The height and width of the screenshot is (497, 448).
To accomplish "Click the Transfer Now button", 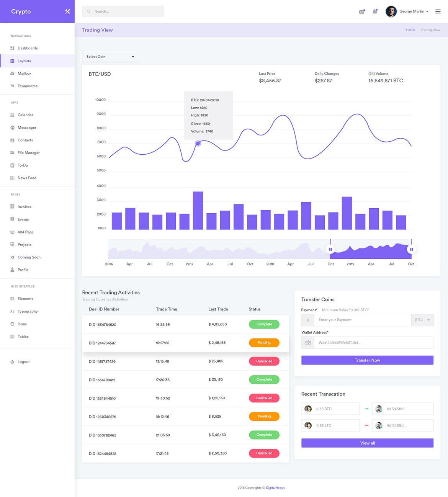I will click(367, 360).
